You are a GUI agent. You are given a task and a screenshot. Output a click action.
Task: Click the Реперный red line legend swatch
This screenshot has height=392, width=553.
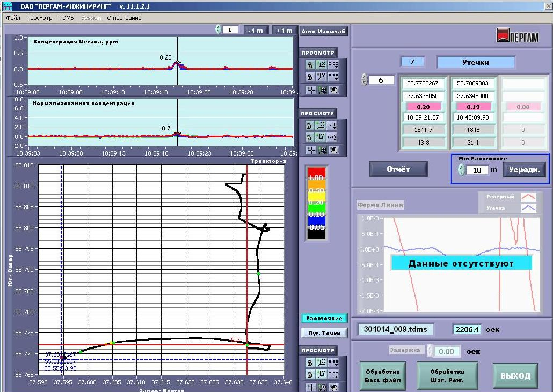coord(529,197)
